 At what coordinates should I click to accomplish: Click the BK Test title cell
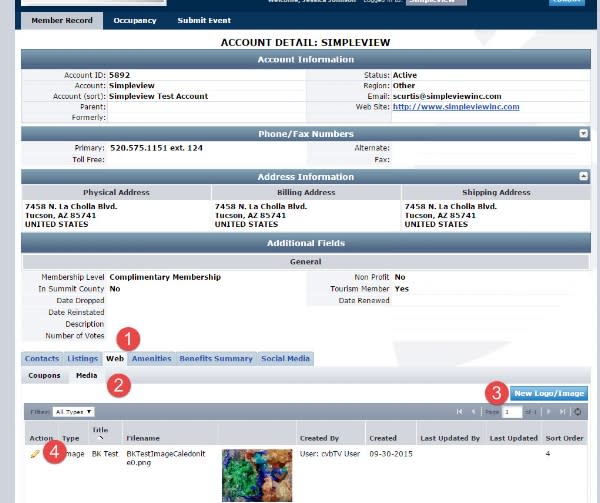click(x=105, y=454)
